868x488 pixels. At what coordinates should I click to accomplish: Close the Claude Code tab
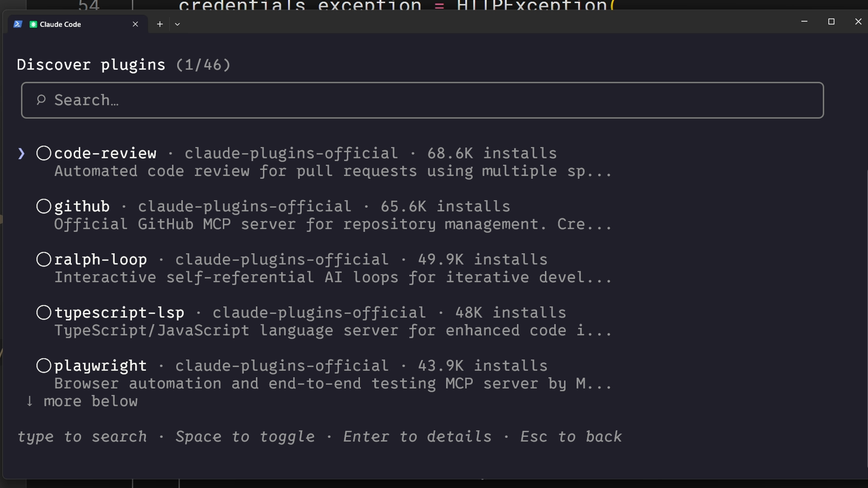pyautogui.click(x=135, y=24)
